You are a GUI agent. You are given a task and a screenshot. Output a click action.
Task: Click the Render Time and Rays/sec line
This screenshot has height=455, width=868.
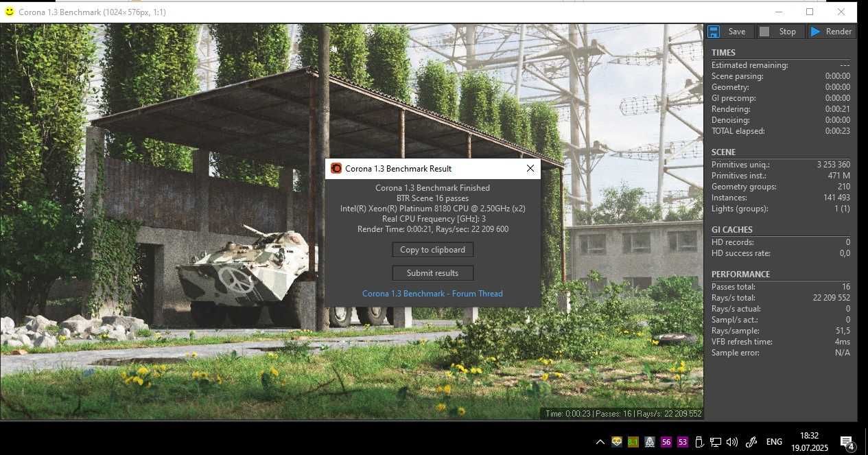(x=432, y=229)
